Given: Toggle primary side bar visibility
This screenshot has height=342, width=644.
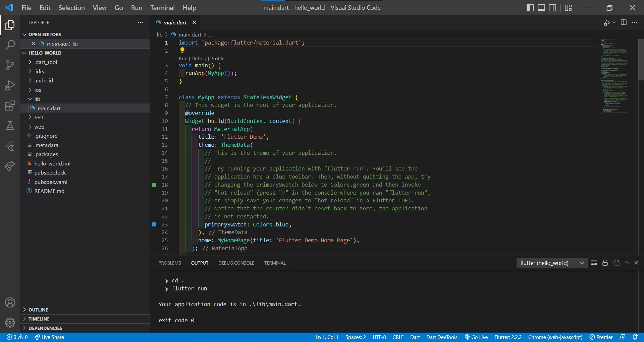Looking at the screenshot, I should [x=530, y=8].
